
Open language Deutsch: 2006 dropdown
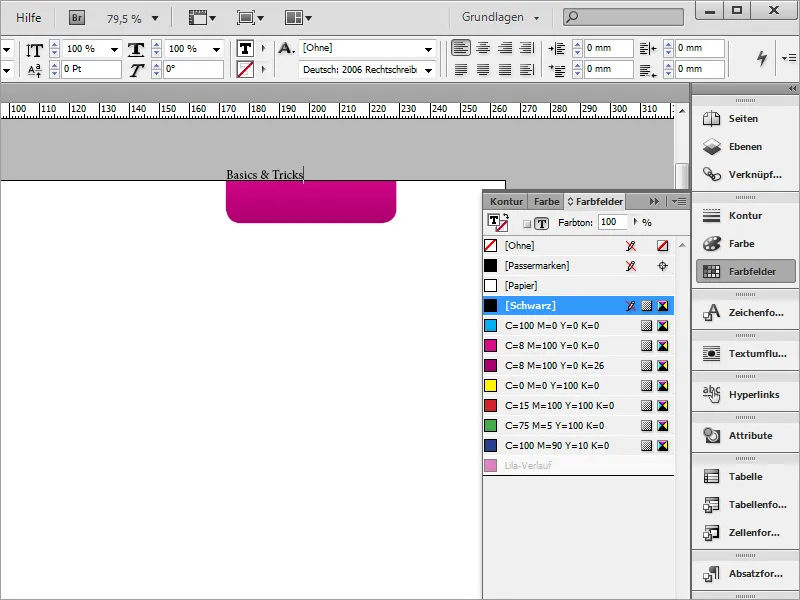coord(428,70)
